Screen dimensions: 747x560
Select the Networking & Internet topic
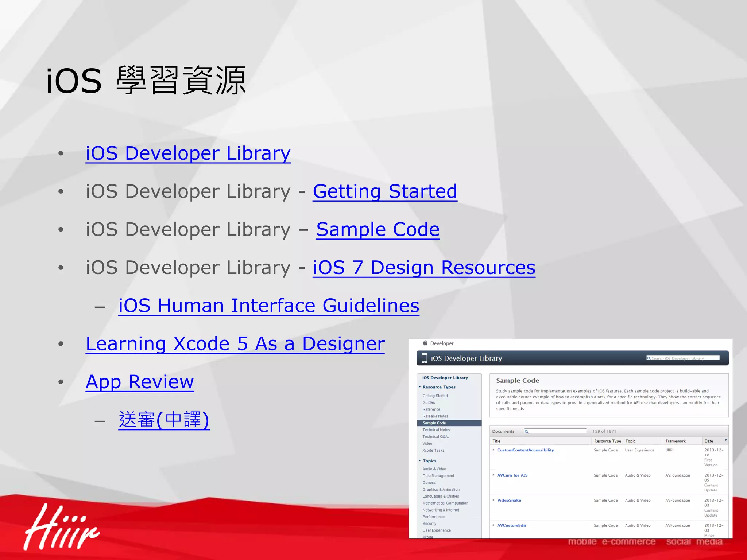pos(441,510)
